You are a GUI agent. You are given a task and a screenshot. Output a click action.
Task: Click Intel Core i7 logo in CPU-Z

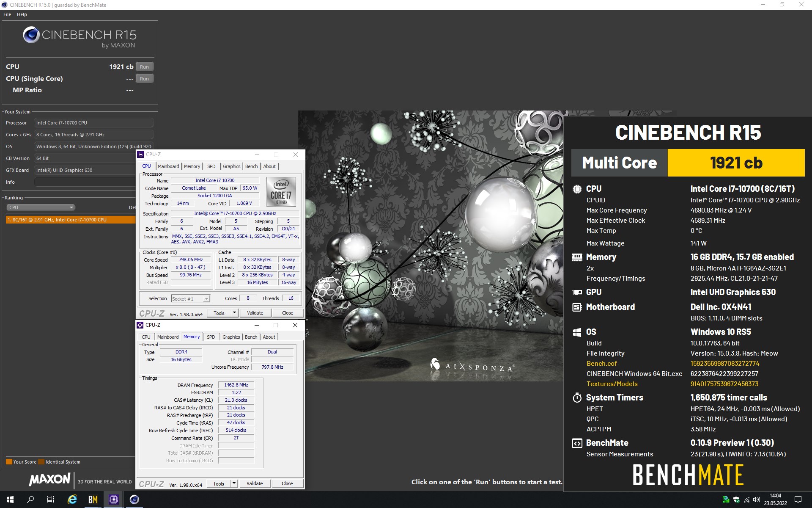281,192
